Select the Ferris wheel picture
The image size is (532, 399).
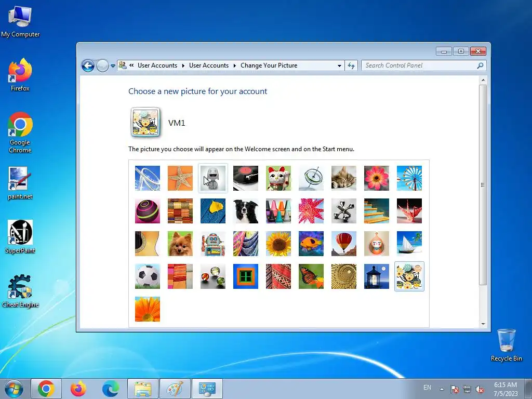(x=409, y=178)
